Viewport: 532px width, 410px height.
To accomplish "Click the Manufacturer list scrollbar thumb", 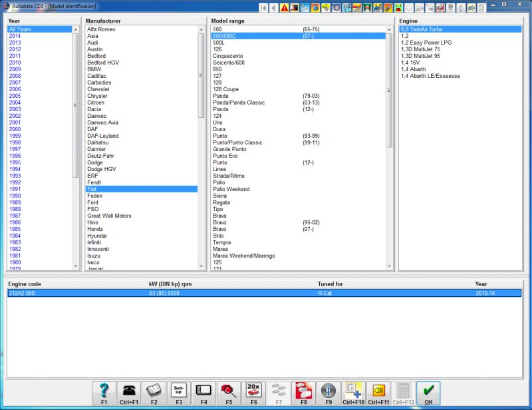I will click(201, 75).
